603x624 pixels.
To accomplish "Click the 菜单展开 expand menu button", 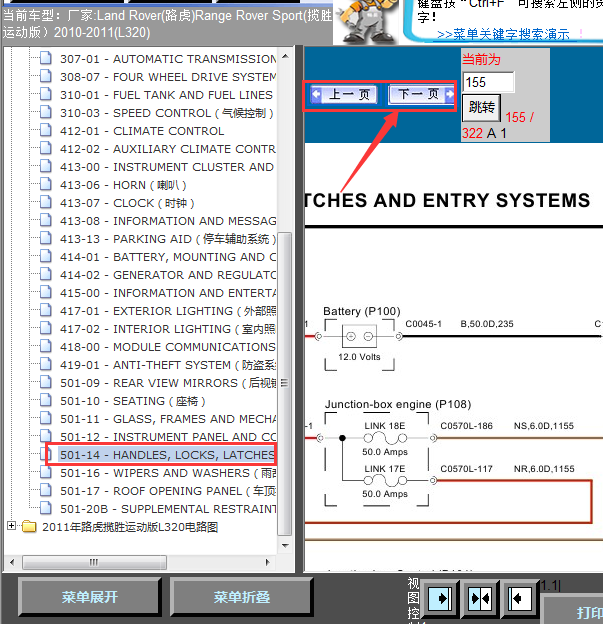I will (90, 597).
